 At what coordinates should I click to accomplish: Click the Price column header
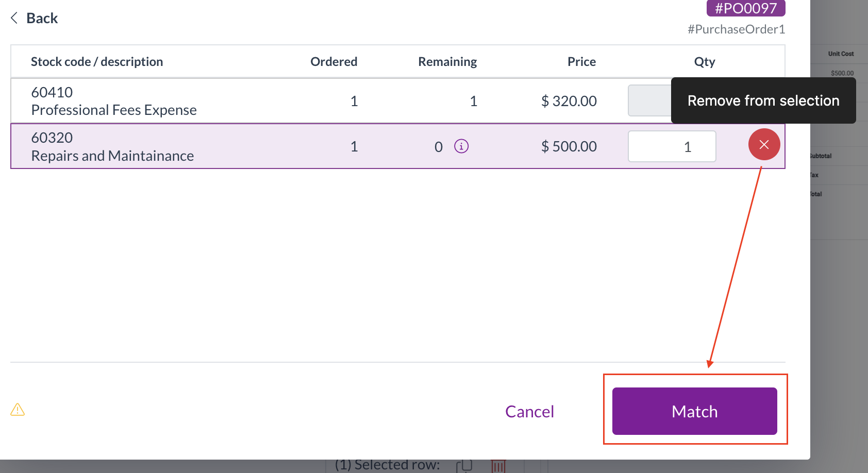click(x=581, y=62)
